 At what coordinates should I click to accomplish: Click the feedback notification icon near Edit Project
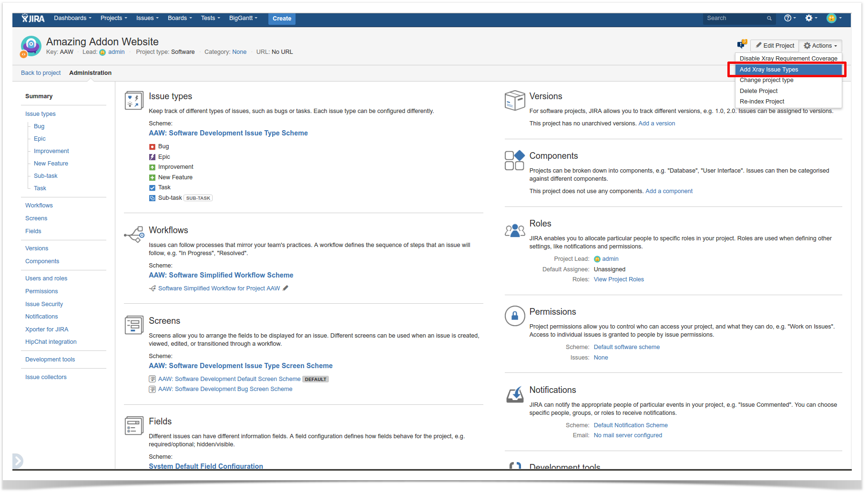click(741, 44)
